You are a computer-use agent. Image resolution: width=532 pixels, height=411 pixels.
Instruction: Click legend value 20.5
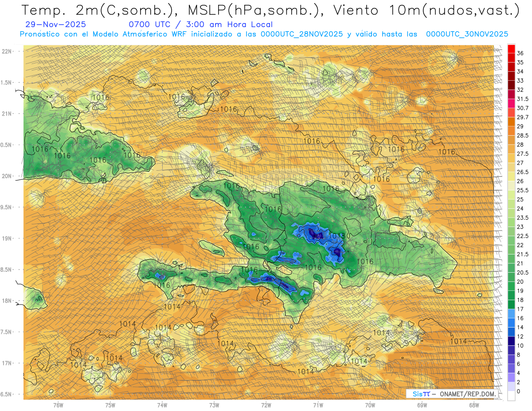(523, 273)
